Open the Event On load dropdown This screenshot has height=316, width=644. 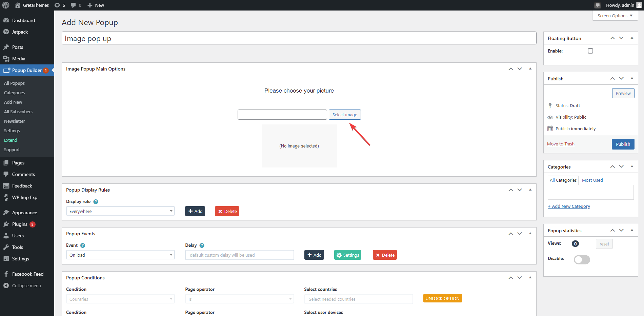[x=120, y=255]
